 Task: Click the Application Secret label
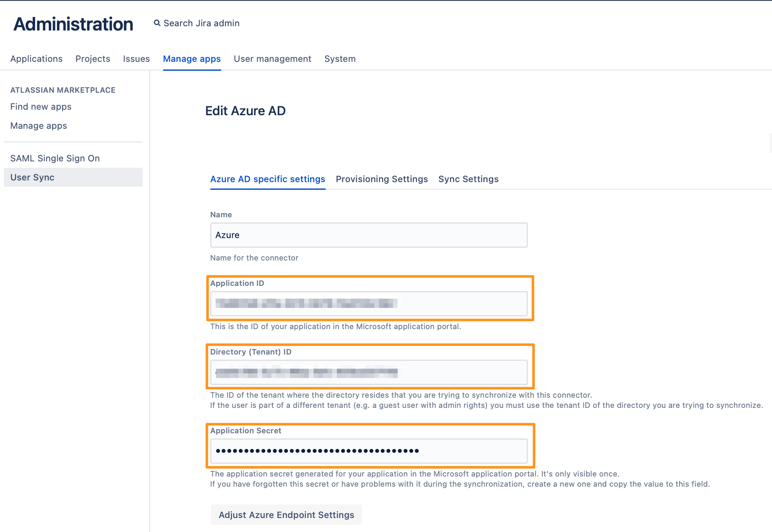[x=246, y=431]
